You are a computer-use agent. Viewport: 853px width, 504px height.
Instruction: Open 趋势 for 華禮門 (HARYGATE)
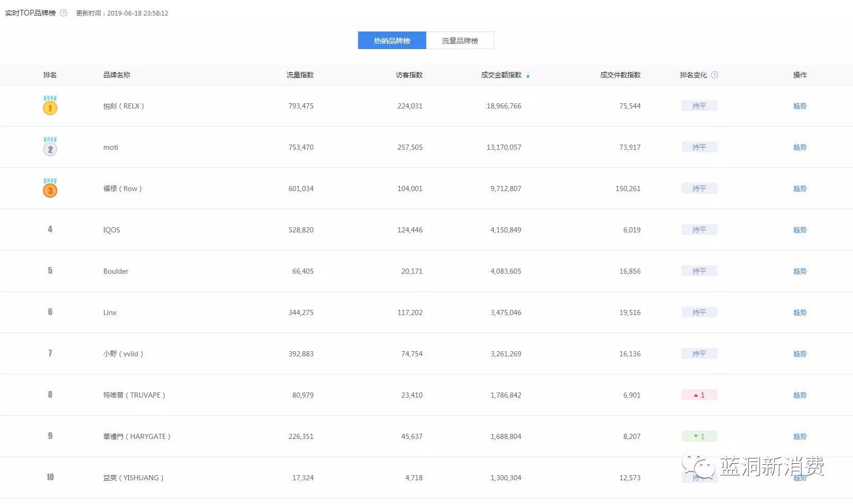[800, 436]
